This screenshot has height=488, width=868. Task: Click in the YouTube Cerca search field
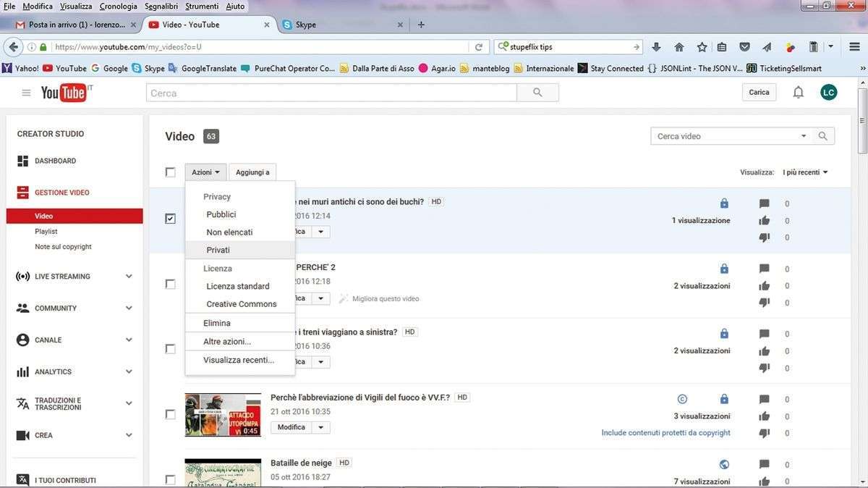point(331,93)
